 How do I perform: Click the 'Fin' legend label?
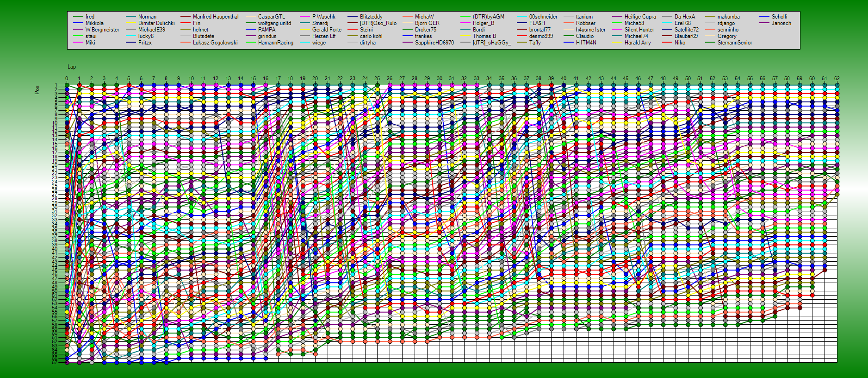[x=197, y=23]
